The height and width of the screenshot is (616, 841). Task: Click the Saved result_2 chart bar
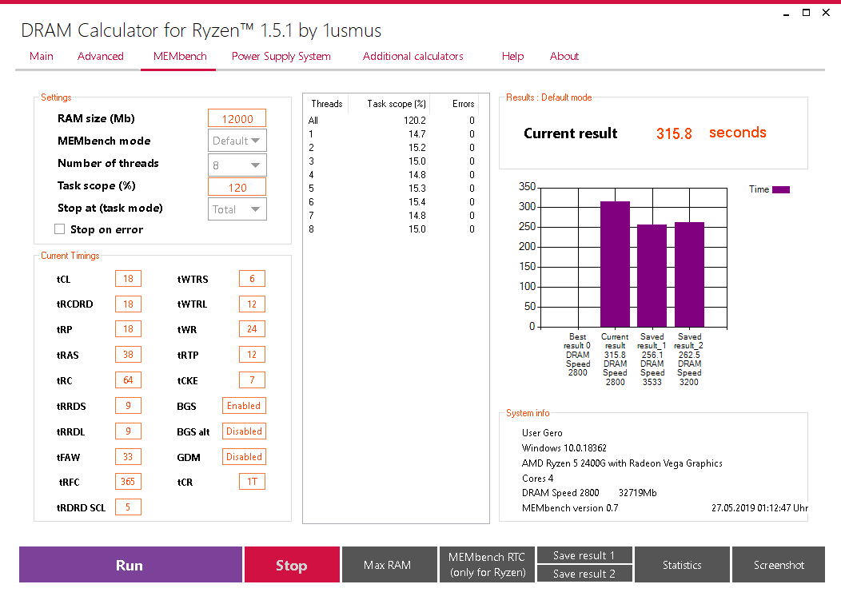click(689, 275)
